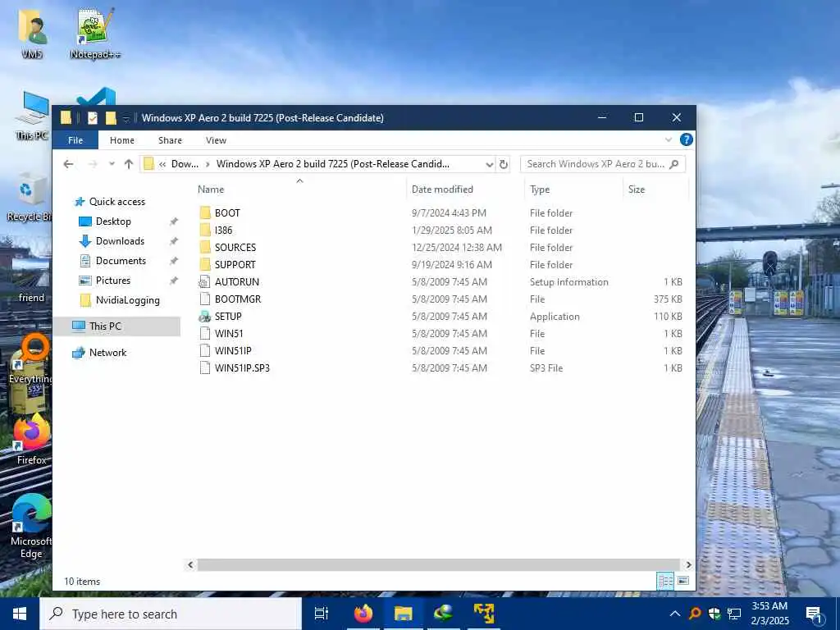Show hidden tray icons chevron
Image resolution: width=840 pixels, height=630 pixels.
pos(675,614)
